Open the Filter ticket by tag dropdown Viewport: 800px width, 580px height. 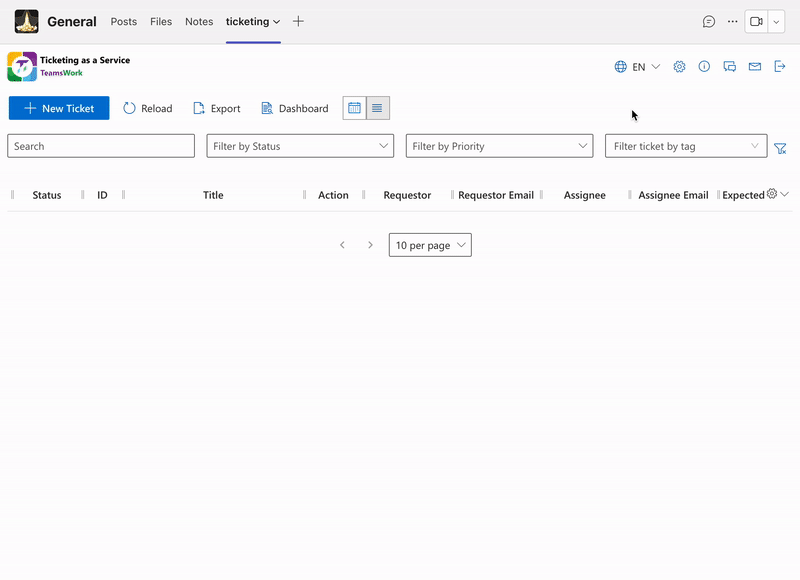pyautogui.click(x=686, y=146)
